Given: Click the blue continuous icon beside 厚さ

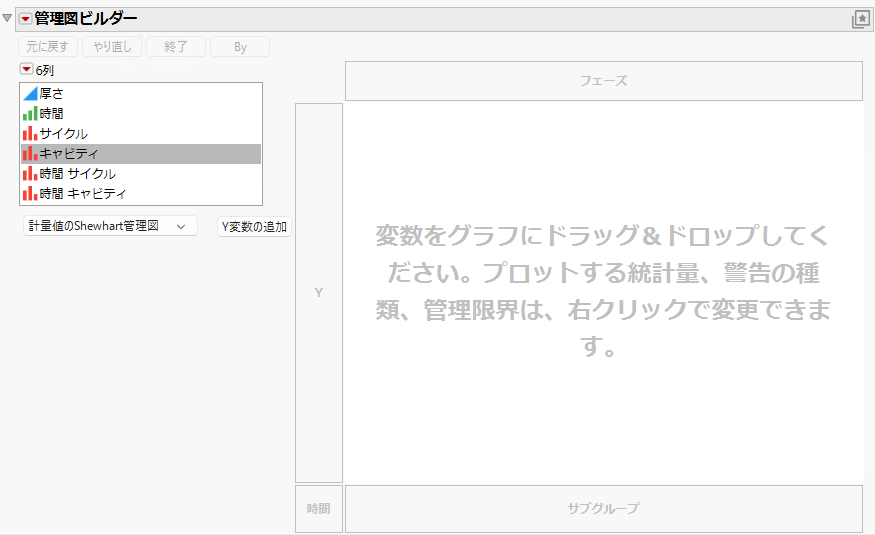Looking at the screenshot, I should pyautogui.click(x=30, y=94).
